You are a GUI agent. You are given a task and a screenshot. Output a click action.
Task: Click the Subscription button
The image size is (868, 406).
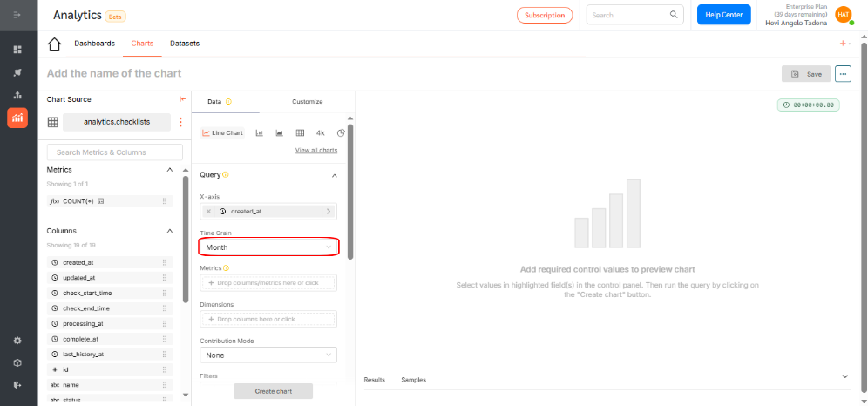click(545, 15)
